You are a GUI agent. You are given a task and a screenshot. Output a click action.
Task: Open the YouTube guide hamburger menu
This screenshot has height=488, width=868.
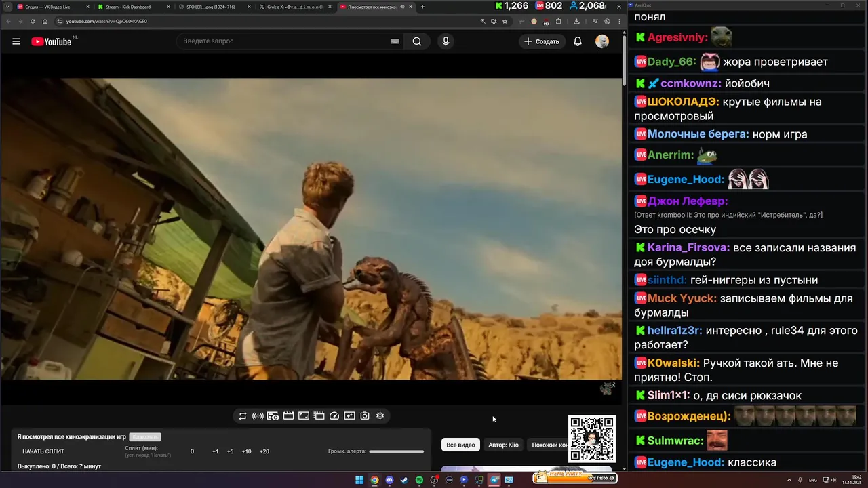16,41
